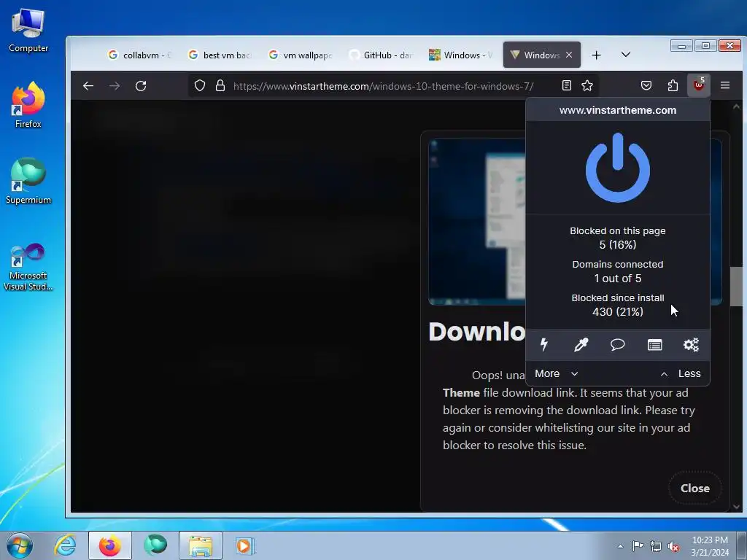Toggle uBlock Origin power button
Screen dimensions: 747x560
click(617, 168)
